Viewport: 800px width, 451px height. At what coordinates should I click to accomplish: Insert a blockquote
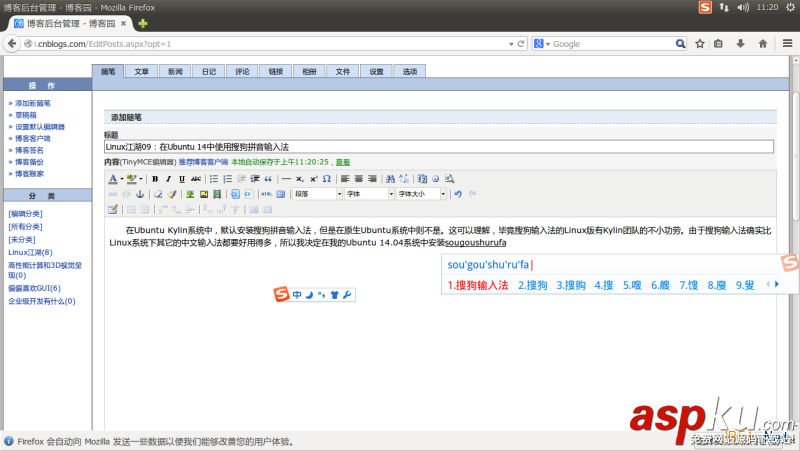[268, 179]
